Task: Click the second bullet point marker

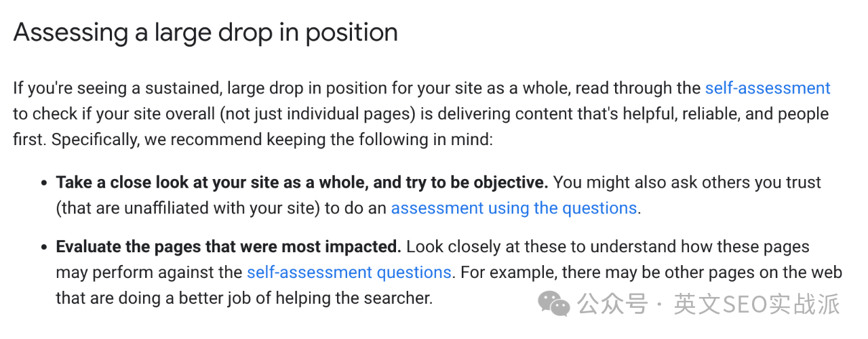Action: (x=44, y=247)
